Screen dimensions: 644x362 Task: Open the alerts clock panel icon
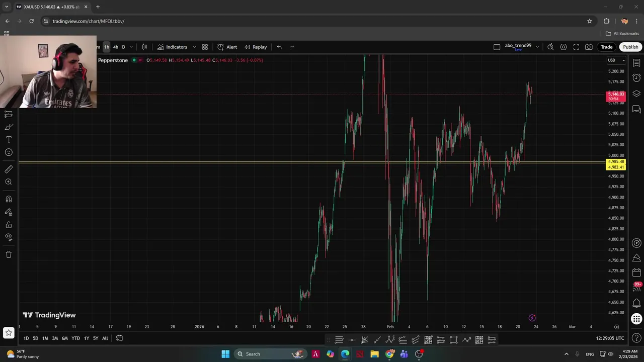636,78
